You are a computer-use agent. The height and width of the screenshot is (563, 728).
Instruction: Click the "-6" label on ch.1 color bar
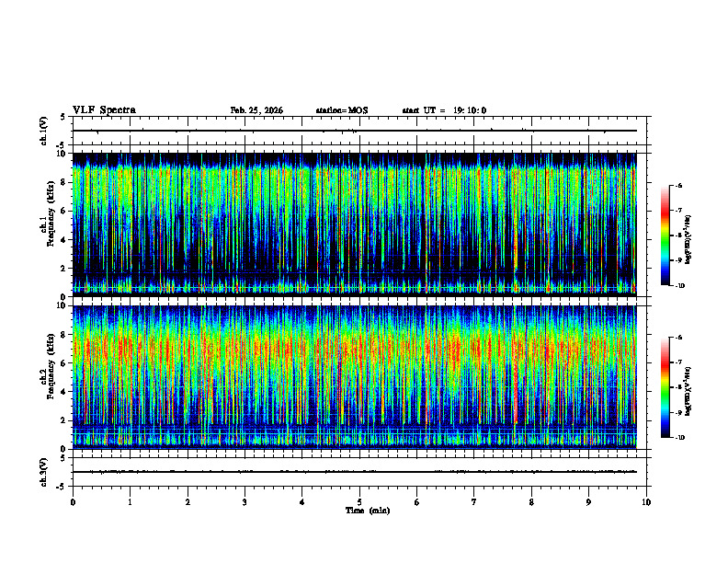click(678, 185)
